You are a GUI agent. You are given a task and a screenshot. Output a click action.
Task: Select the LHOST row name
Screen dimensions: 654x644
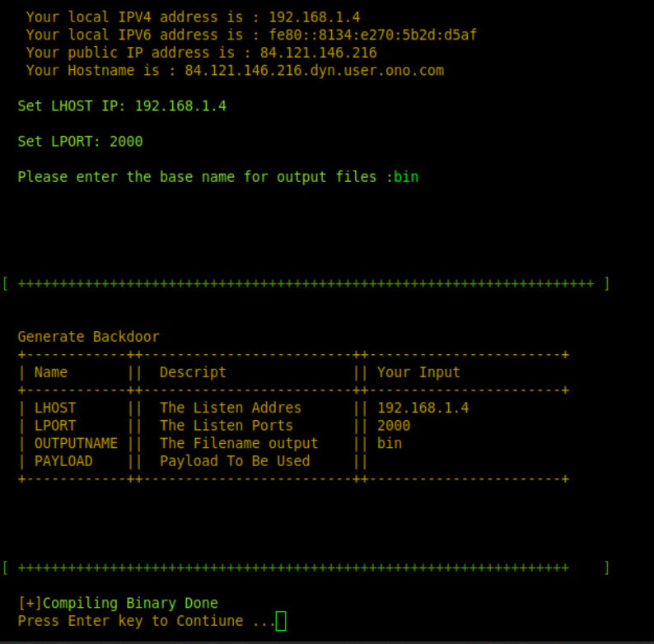54,408
